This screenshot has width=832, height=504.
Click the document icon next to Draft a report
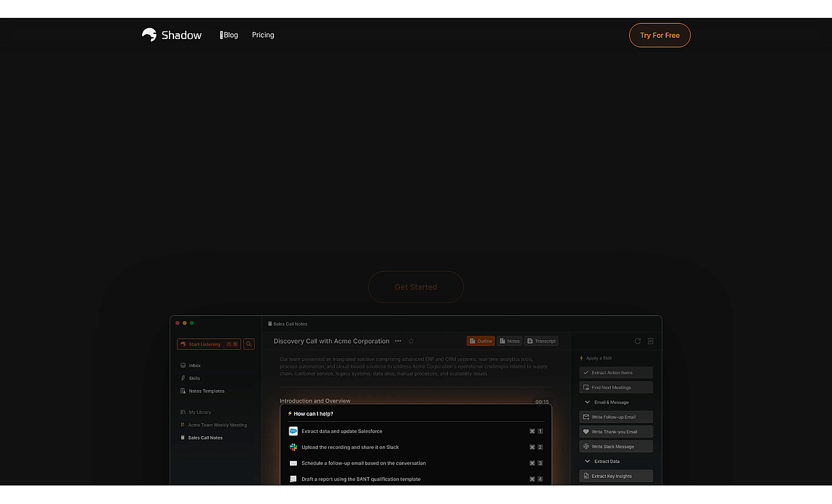[293, 479]
